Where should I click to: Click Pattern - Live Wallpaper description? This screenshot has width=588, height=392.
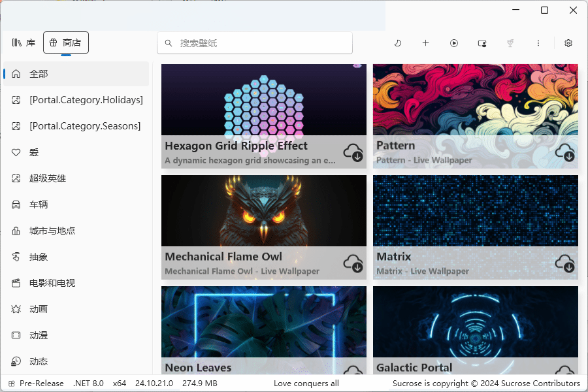(424, 160)
